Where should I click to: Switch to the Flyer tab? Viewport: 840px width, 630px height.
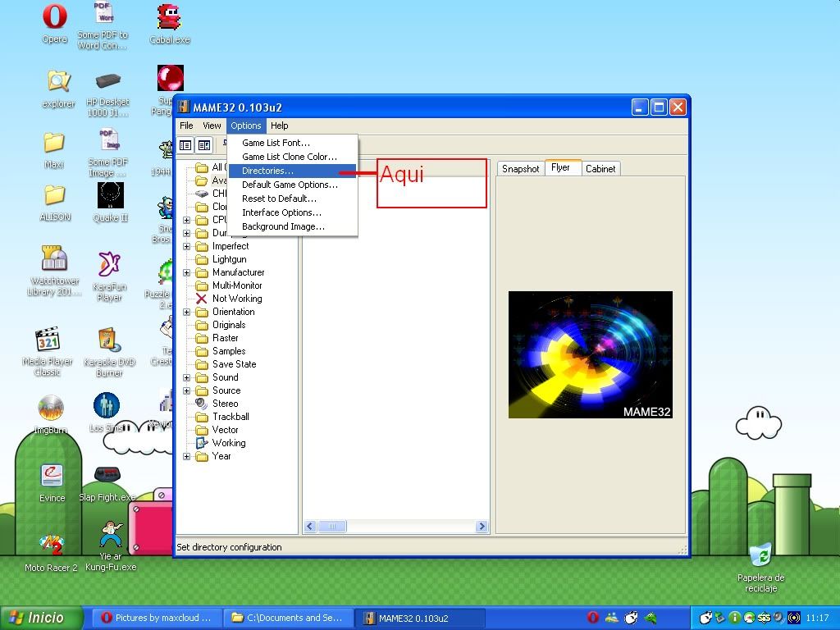[x=563, y=167]
